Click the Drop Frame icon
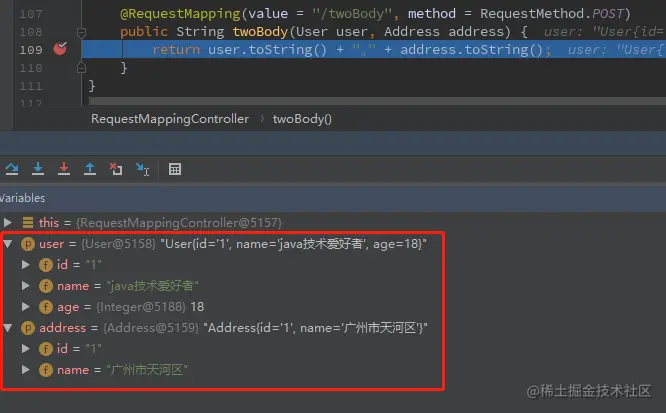This screenshot has height=413, width=666. 116,169
